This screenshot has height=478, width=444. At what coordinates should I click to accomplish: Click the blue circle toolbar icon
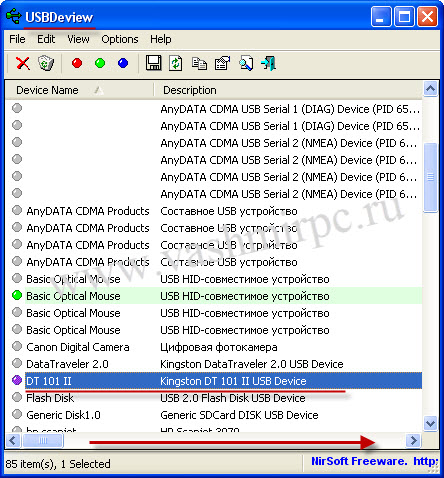click(123, 63)
